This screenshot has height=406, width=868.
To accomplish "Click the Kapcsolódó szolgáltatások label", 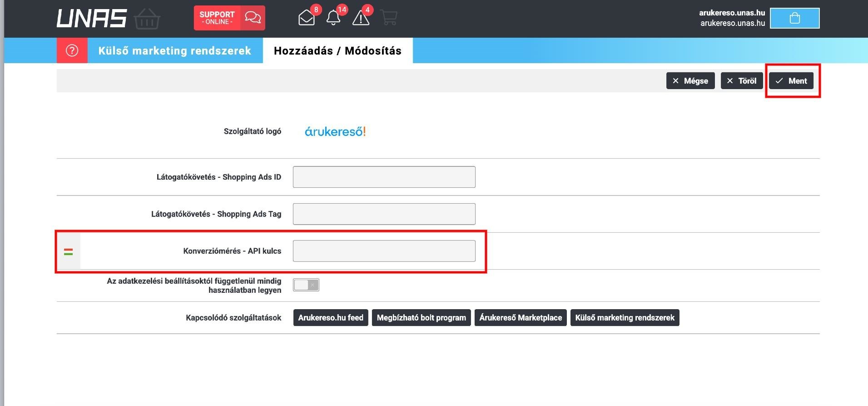I will click(233, 318).
